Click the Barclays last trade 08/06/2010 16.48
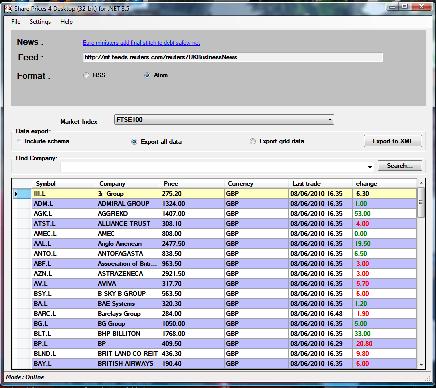The height and width of the screenshot is (388, 436). point(320,314)
